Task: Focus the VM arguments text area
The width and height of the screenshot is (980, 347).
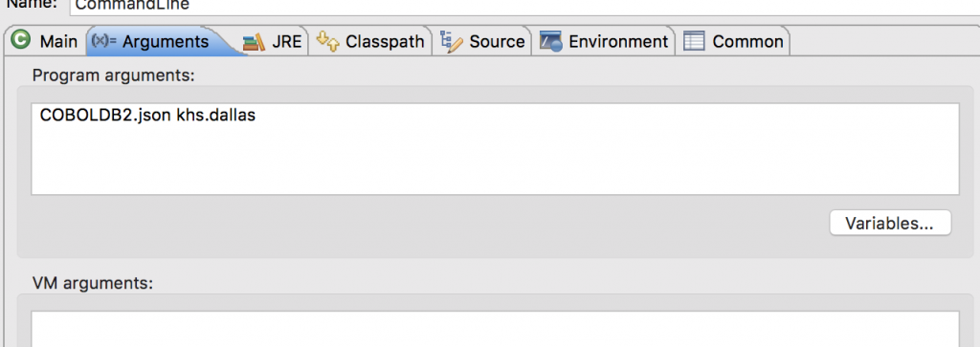Action: 495,330
